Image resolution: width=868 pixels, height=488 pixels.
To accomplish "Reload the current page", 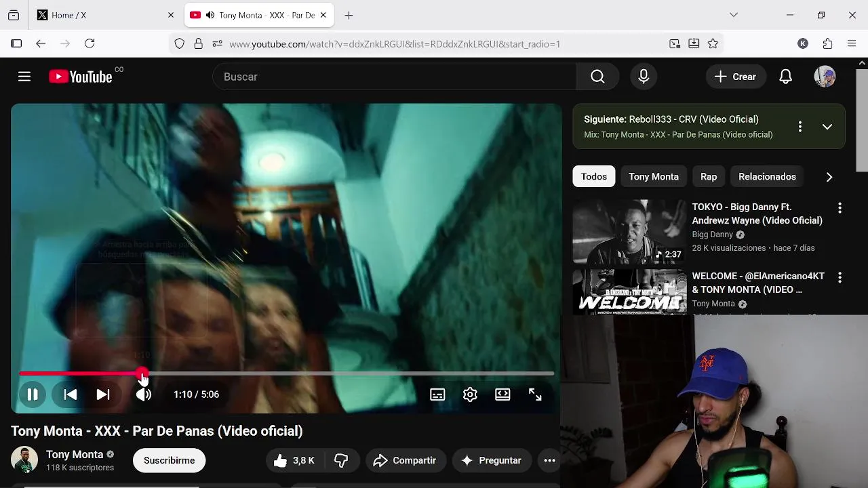I will pos(90,43).
